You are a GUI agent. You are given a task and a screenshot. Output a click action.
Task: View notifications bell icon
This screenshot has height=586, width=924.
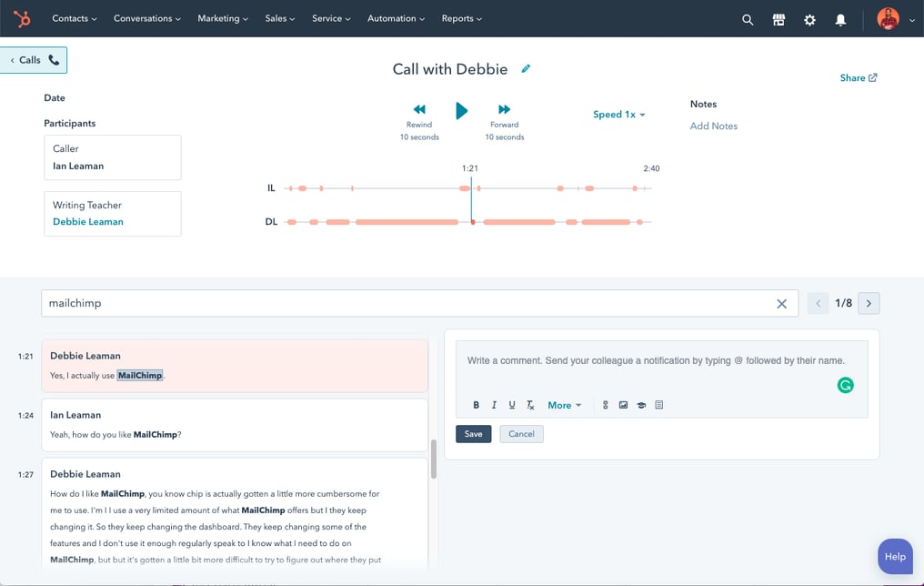pos(840,19)
